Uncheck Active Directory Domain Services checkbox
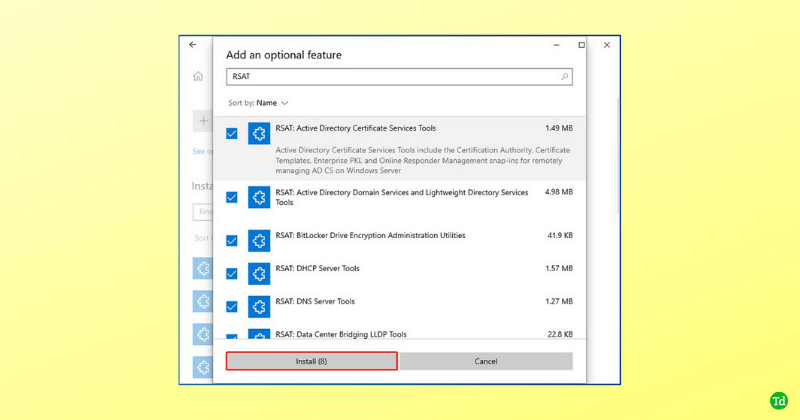The width and height of the screenshot is (800, 420). pyautogui.click(x=232, y=197)
